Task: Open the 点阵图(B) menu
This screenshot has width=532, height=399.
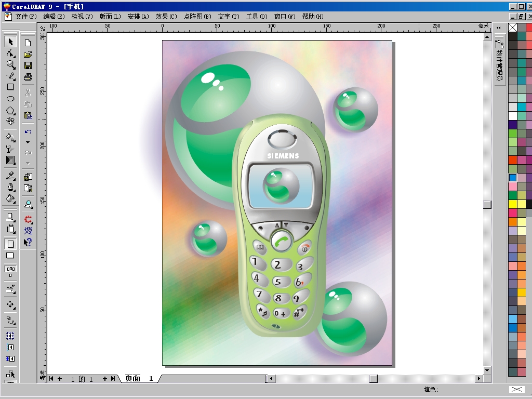Action: [197, 16]
